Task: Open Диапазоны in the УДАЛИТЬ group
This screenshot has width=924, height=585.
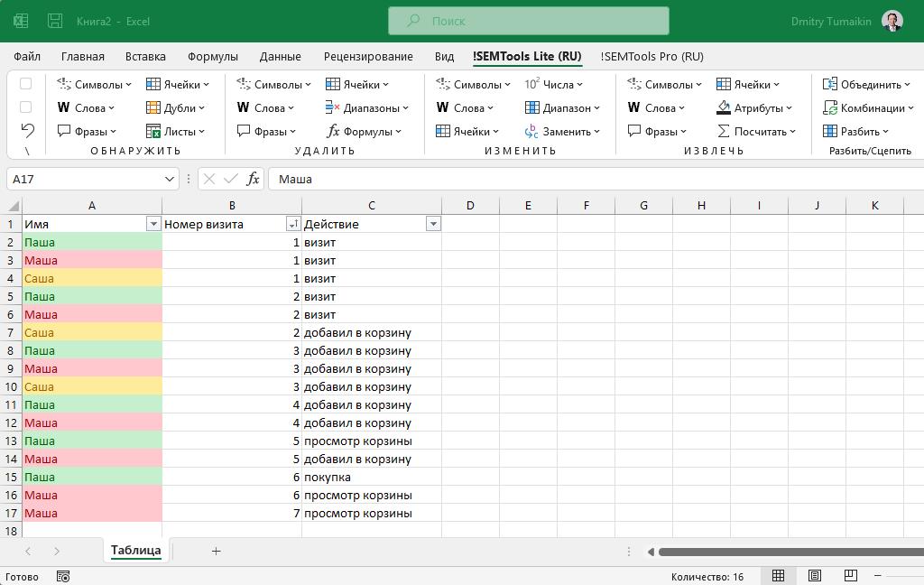Action: point(366,108)
